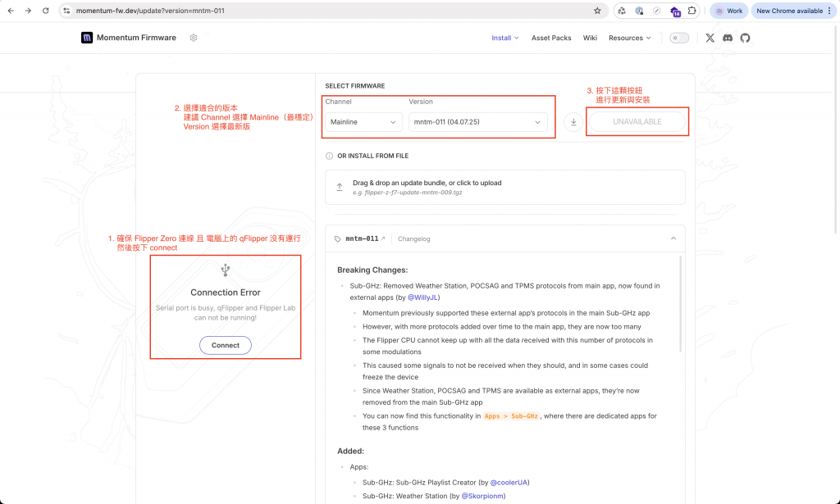Image resolution: width=840 pixels, height=504 pixels.
Task: Click the 'Added:' heading
Action: tap(350, 451)
